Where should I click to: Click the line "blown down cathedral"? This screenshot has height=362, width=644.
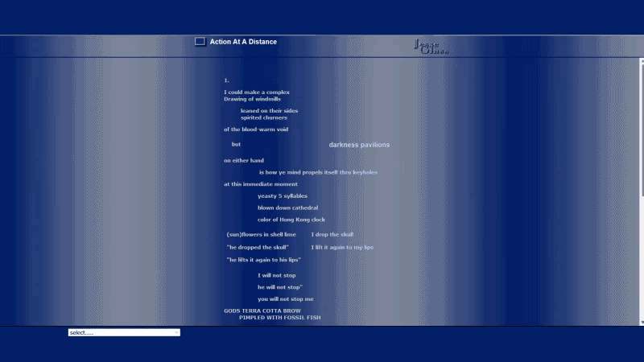click(x=287, y=208)
